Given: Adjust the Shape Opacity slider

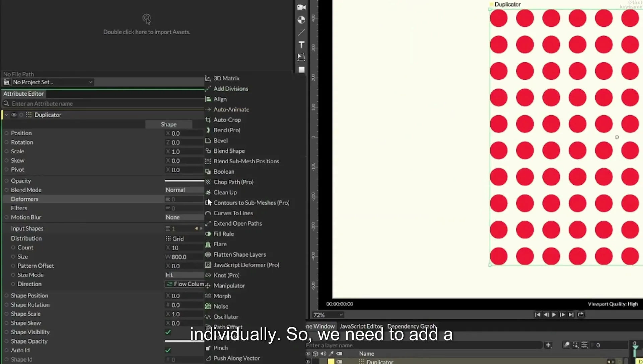Looking at the screenshot, I should point(184,341).
